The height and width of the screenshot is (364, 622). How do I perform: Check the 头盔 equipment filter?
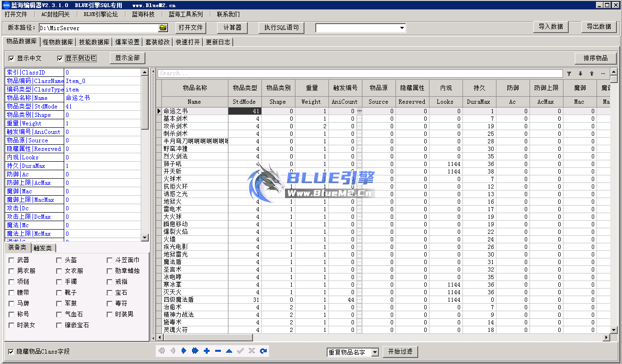pyautogui.click(x=59, y=260)
